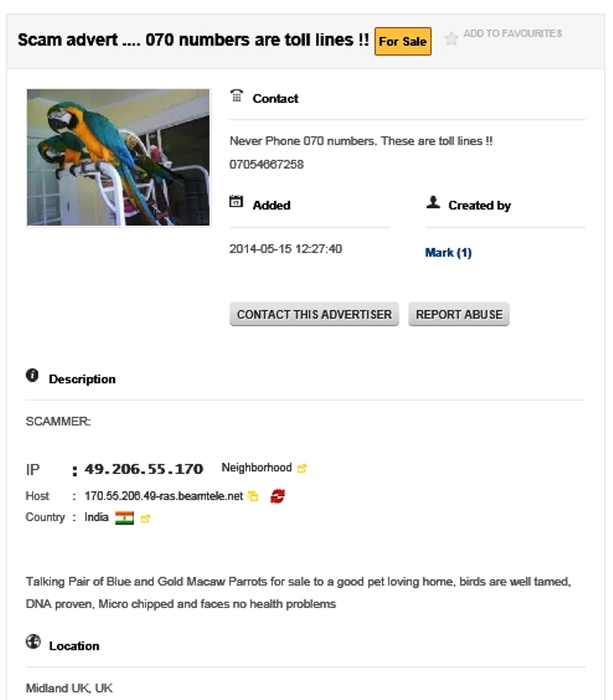
Task: Click the telephone icon beside Contact
Action: (x=236, y=96)
